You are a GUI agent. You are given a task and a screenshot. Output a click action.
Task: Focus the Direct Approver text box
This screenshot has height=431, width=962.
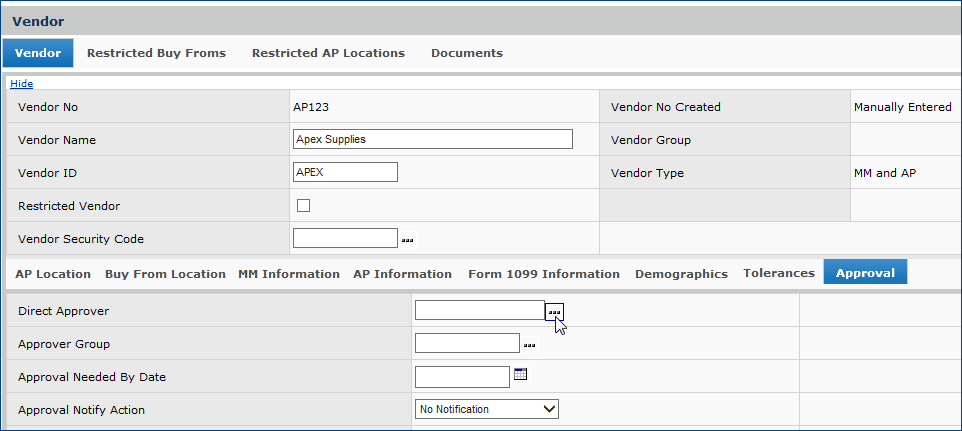click(479, 311)
